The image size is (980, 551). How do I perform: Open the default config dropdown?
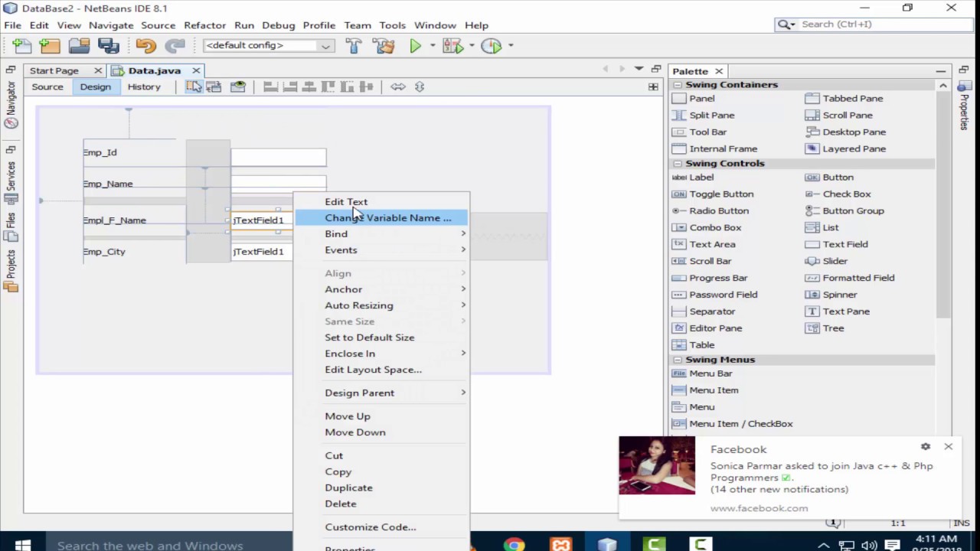268,46
